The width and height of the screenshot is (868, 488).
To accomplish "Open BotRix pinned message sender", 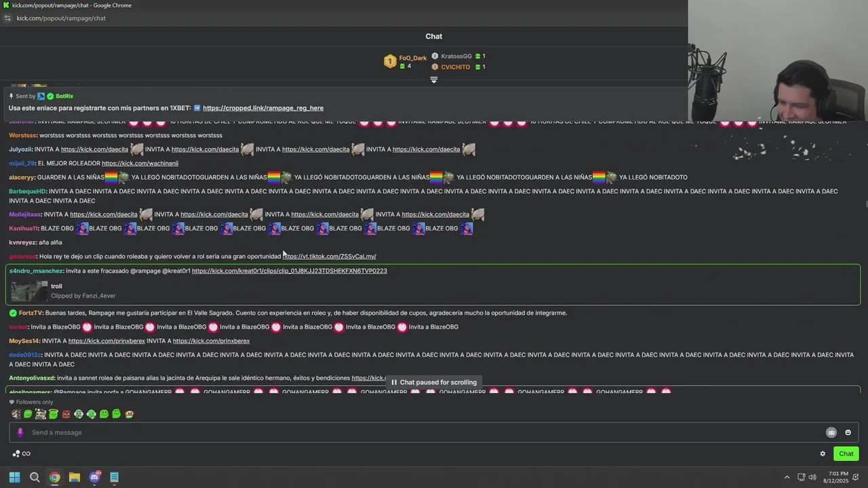I will coord(64,96).
